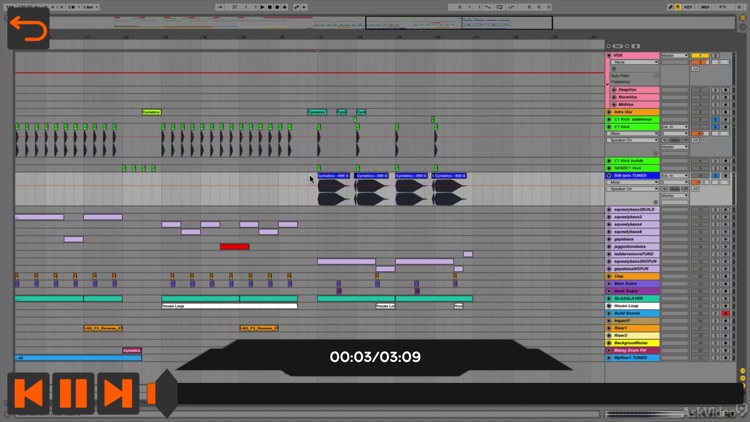Collapse the C1 Kick track

tap(609, 127)
